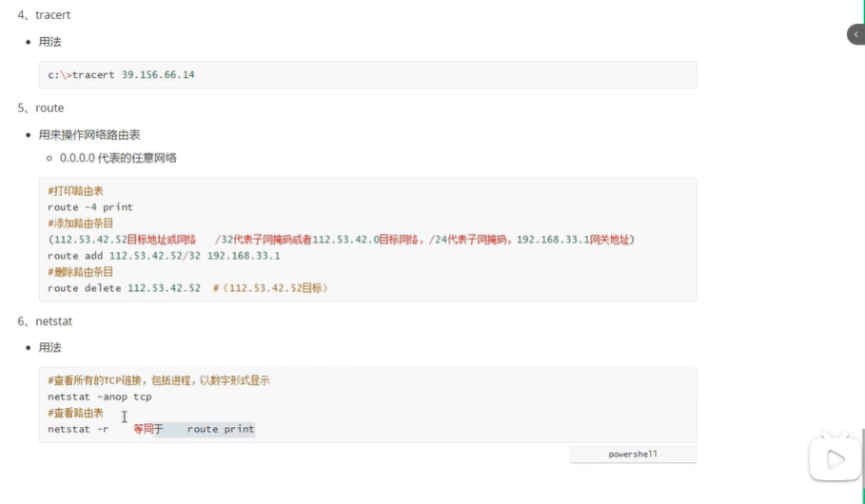Viewport: 865px width, 504px height.
Task: Click the "6、netstat" heading
Action: 45,321
